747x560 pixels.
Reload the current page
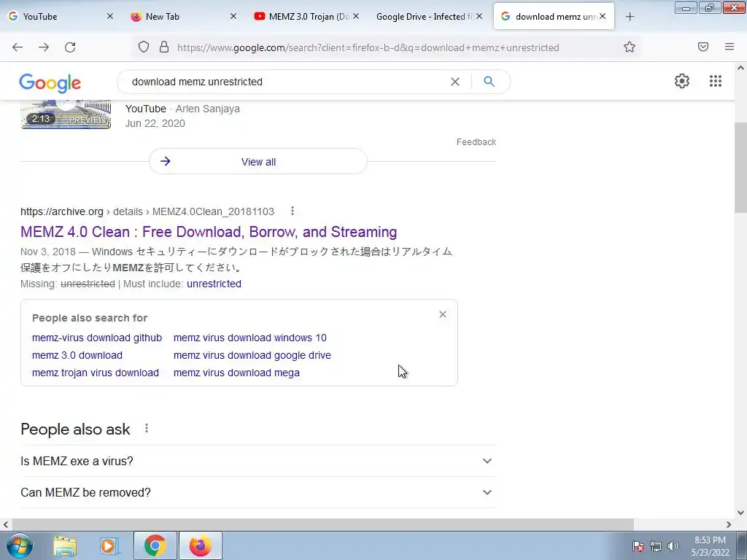click(70, 47)
